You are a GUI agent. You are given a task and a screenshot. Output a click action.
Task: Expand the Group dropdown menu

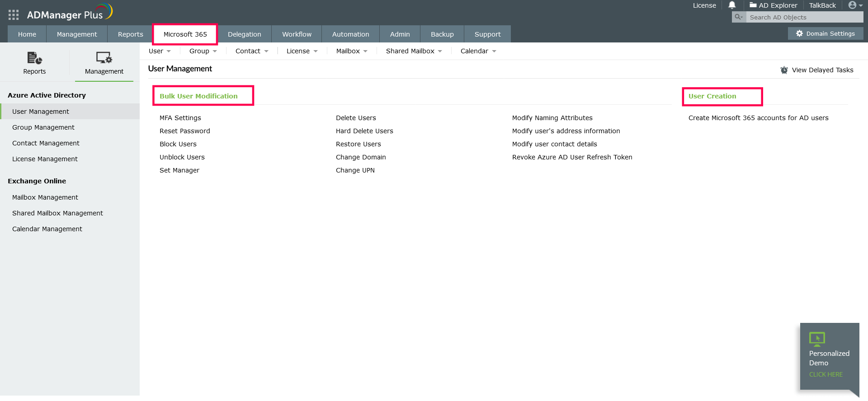click(x=203, y=51)
